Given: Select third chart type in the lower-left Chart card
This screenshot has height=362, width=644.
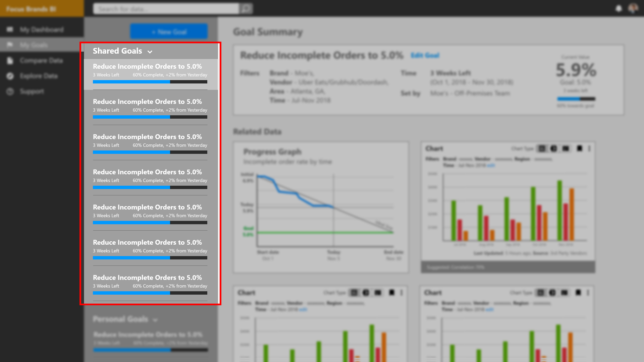Looking at the screenshot, I should [378, 293].
